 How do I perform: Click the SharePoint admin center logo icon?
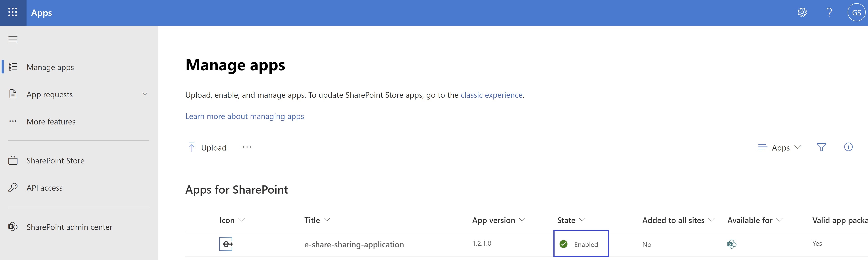coord(13,227)
